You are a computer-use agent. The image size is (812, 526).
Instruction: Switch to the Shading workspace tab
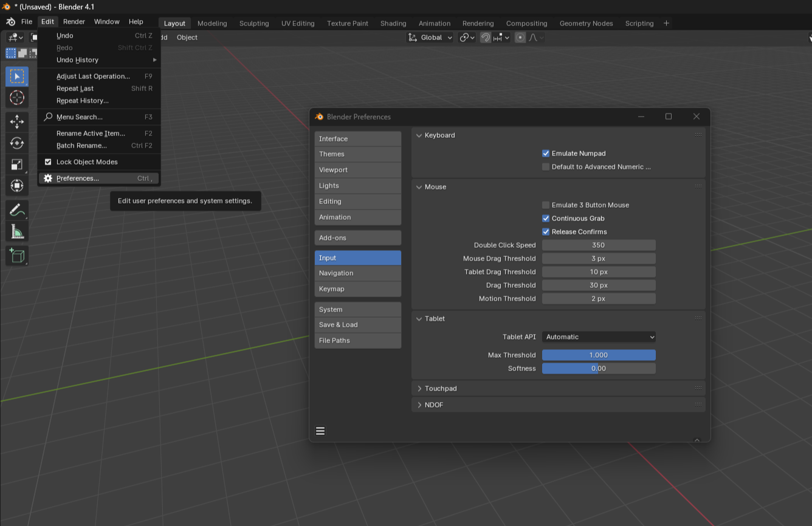(393, 23)
